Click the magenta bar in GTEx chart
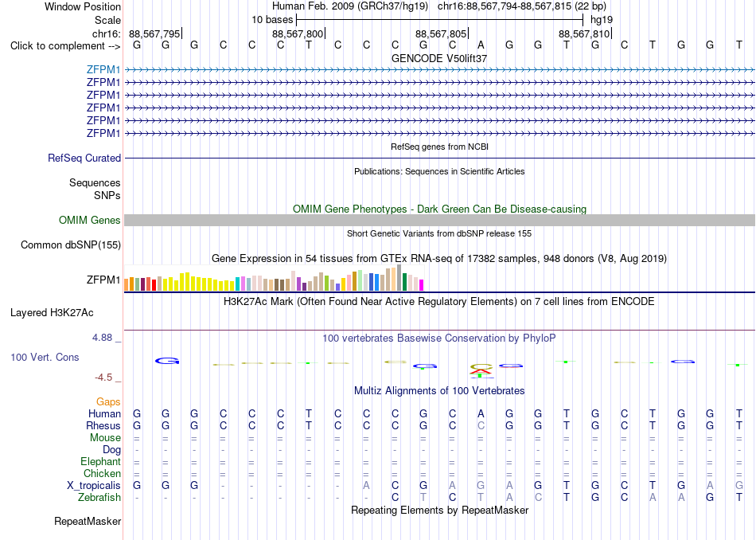The image size is (756, 540). (x=422, y=285)
